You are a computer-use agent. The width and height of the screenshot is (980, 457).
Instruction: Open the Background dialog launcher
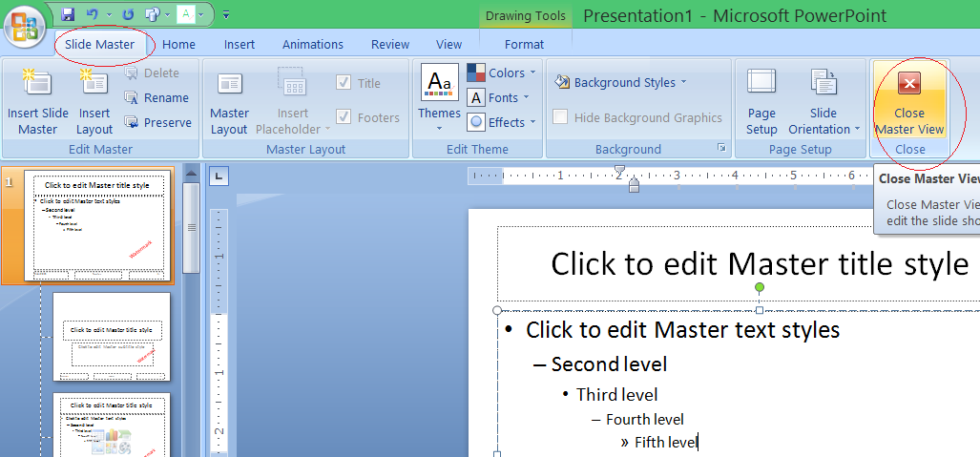pos(721,148)
